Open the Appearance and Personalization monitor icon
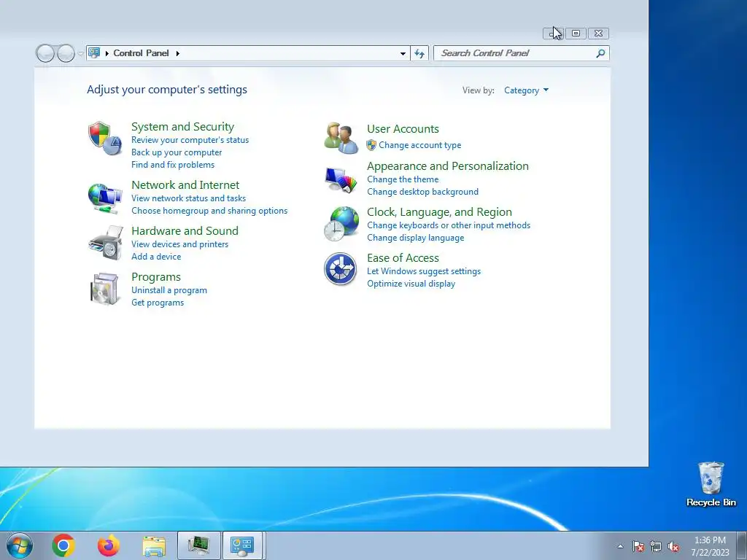Image resolution: width=747 pixels, height=560 pixels. pos(341,179)
